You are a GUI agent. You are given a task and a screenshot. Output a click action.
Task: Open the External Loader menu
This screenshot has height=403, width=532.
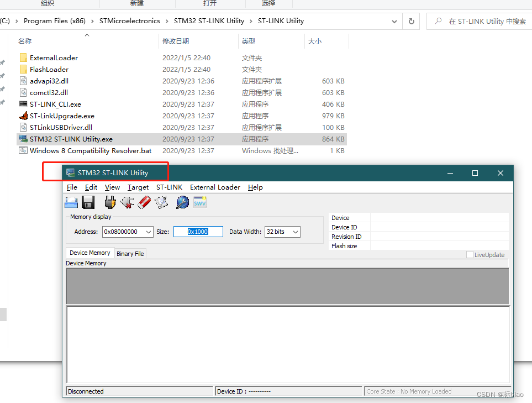pyautogui.click(x=215, y=187)
